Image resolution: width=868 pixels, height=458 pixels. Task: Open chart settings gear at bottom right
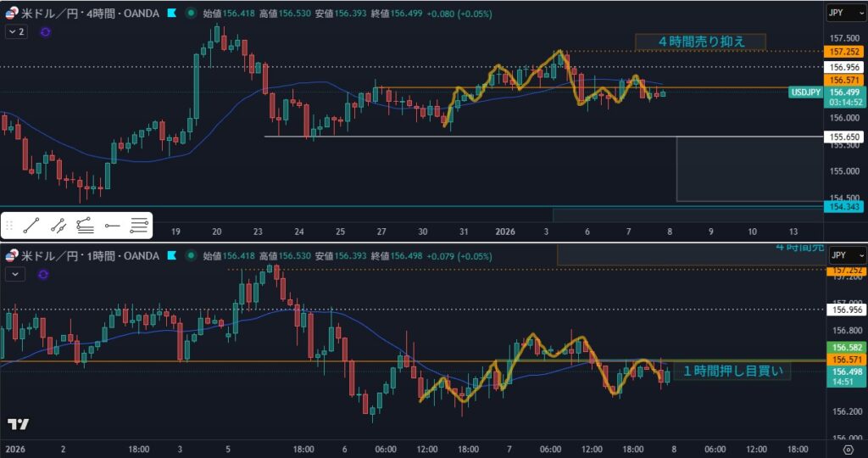click(849, 449)
